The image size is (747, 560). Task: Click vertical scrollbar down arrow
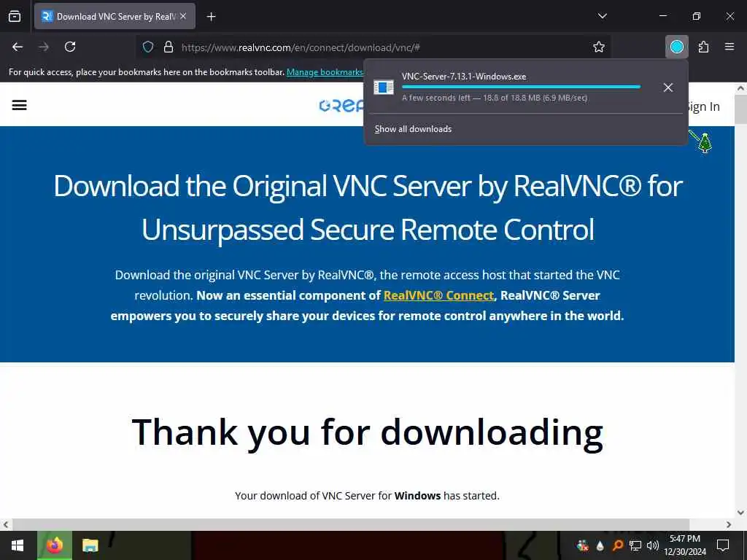tap(740, 513)
